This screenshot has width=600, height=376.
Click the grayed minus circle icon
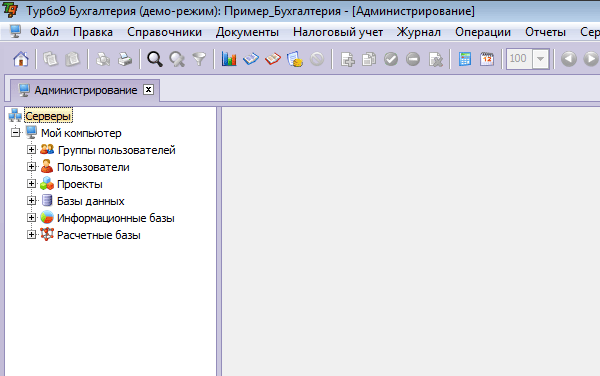click(413, 59)
